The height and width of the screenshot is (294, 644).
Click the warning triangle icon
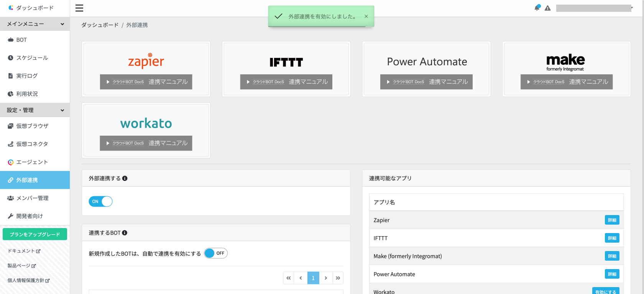tap(548, 8)
